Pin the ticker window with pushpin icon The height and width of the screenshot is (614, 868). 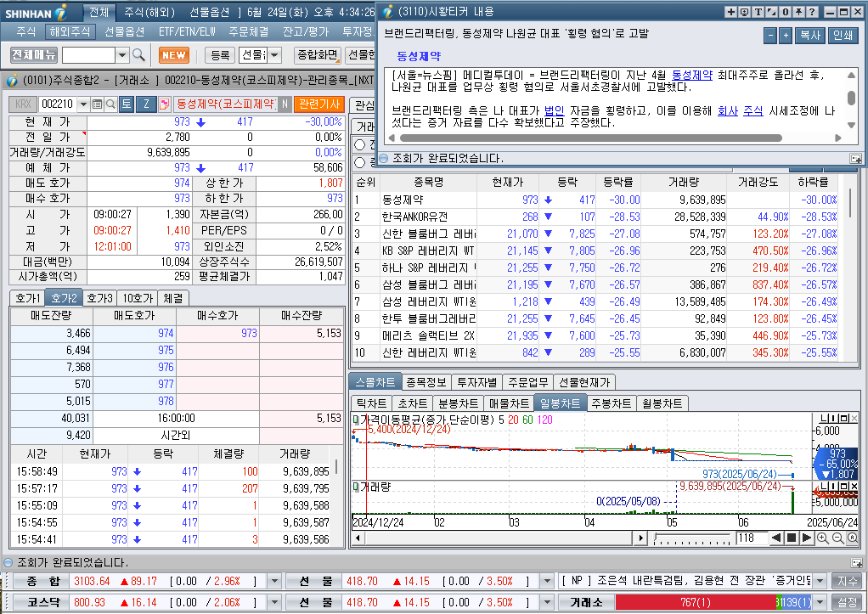[x=798, y=12]
